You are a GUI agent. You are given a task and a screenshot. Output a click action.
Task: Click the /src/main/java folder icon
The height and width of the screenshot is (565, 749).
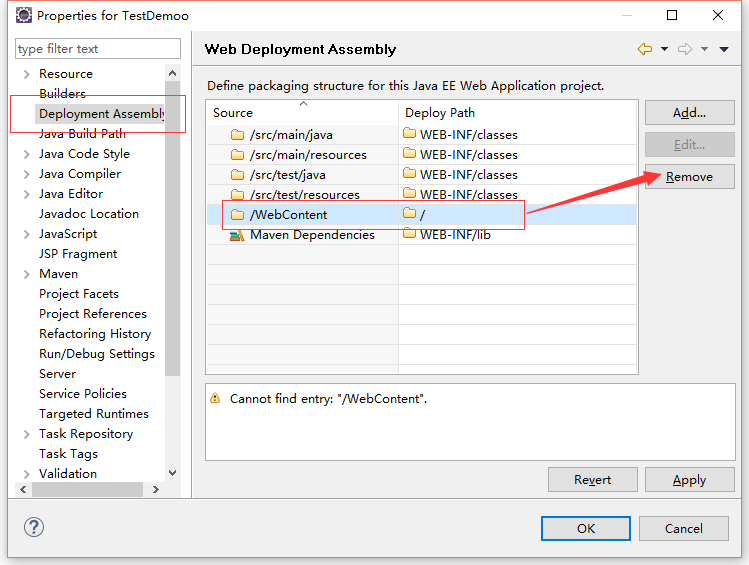point(237,135)
